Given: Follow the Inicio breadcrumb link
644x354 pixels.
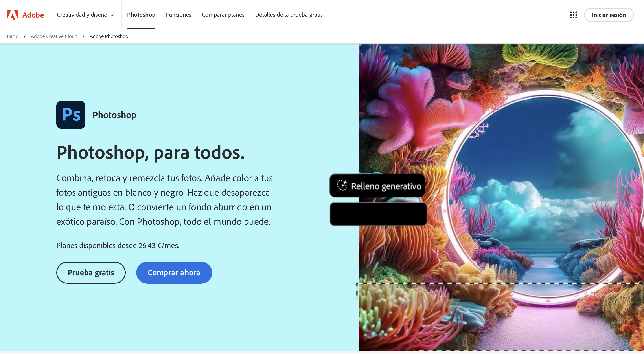Looking at the screenshot, I should (x=13, y=36).
